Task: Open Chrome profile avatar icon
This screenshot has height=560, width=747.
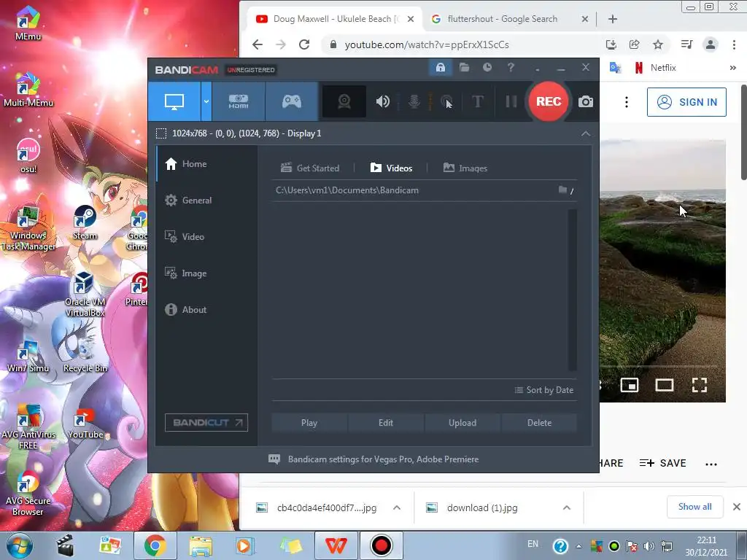Action: [x=711, y=44]
